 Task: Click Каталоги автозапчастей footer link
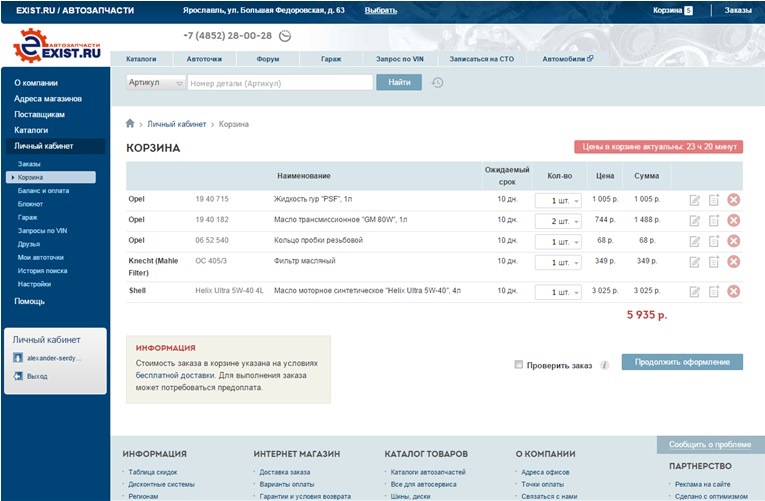[x=428, y=472]
